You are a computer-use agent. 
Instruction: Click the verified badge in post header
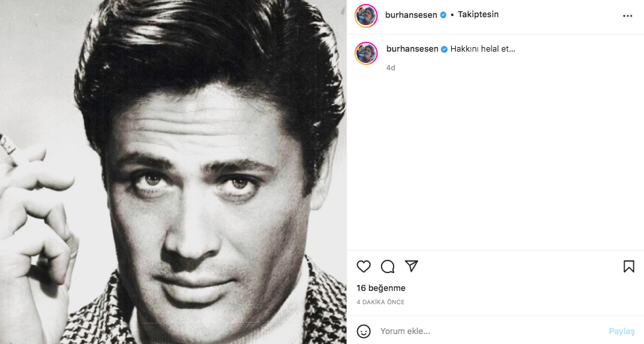click(443, 15)
